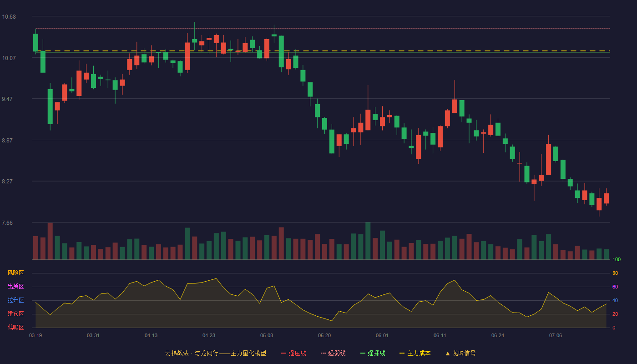Select the 05-08 date label
The image size is (637, 364).
(267, 335)
